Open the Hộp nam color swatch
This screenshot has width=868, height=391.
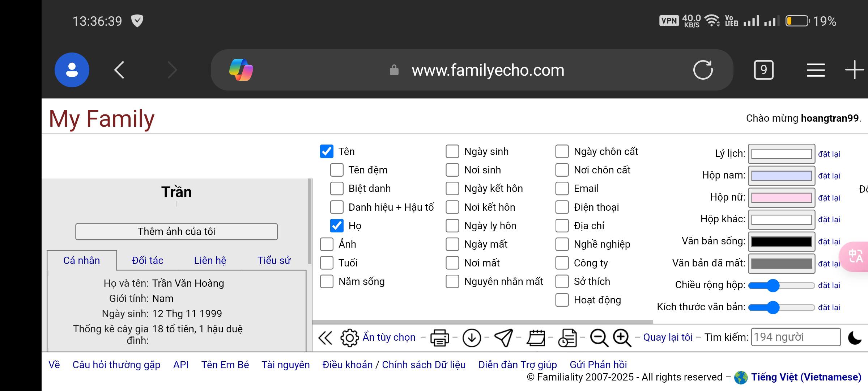782,176
